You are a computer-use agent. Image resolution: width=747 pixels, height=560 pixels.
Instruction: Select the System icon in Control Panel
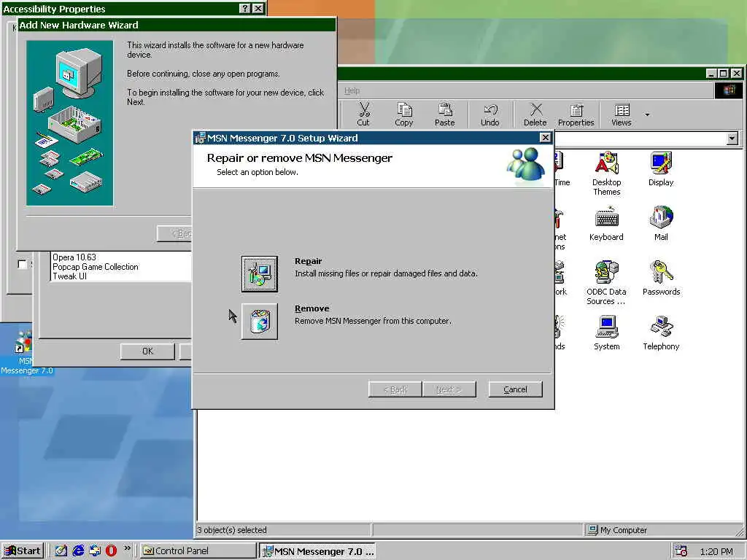[x=606, y=333]
